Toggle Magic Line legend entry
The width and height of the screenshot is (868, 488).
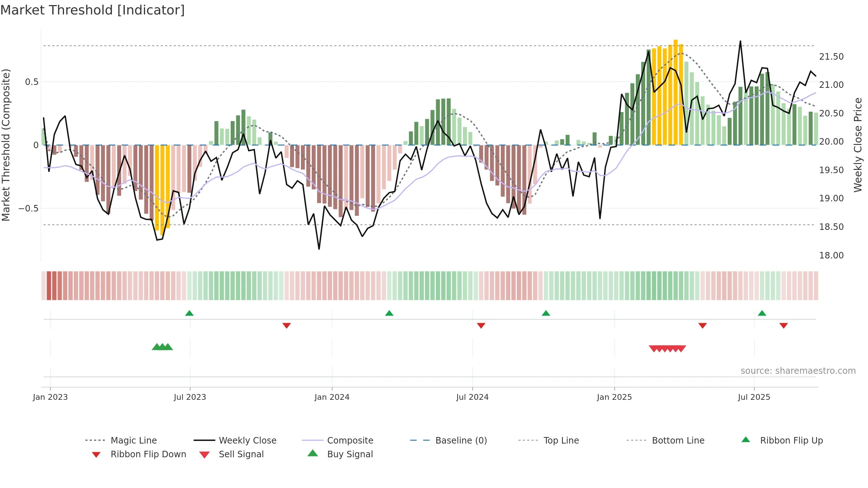121,440
